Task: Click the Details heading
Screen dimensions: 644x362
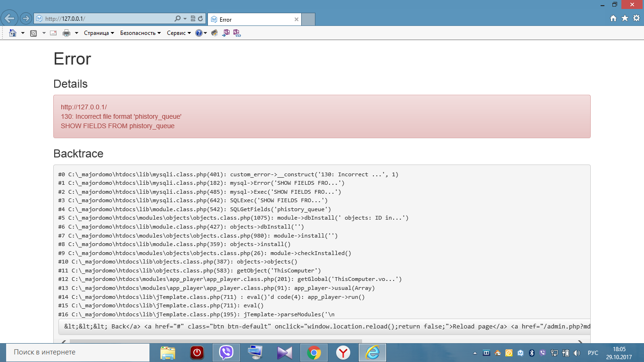Action: (71, 84)
